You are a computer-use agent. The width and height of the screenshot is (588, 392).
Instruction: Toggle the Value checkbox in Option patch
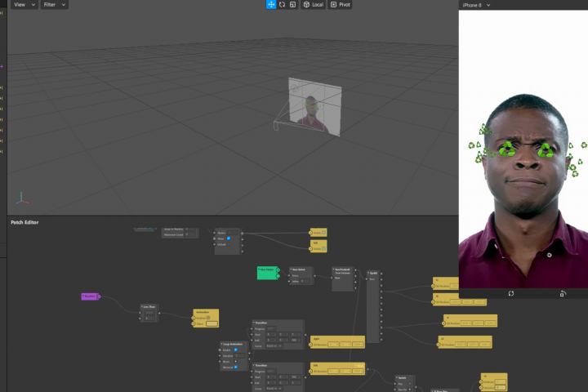coord(229,238)
